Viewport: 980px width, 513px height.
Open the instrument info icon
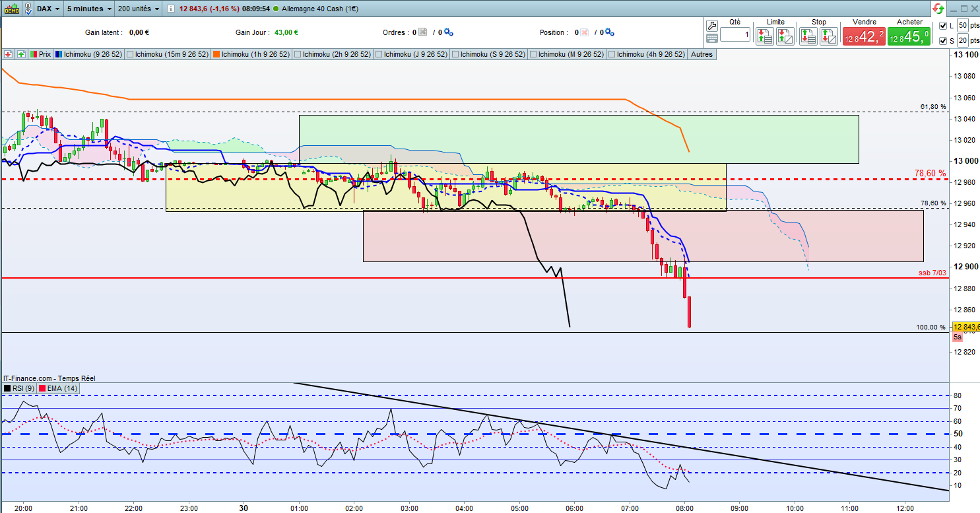(171, 9)
